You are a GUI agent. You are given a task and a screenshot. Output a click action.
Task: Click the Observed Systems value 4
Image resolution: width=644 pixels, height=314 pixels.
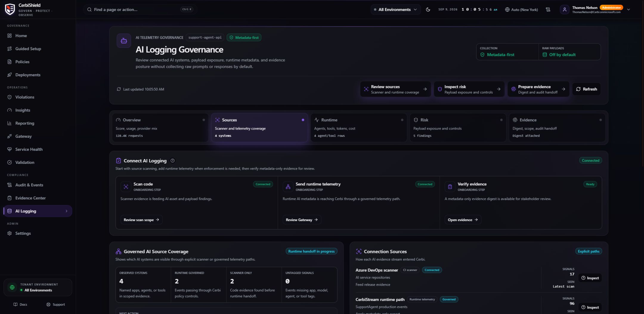tap(121, 281)
